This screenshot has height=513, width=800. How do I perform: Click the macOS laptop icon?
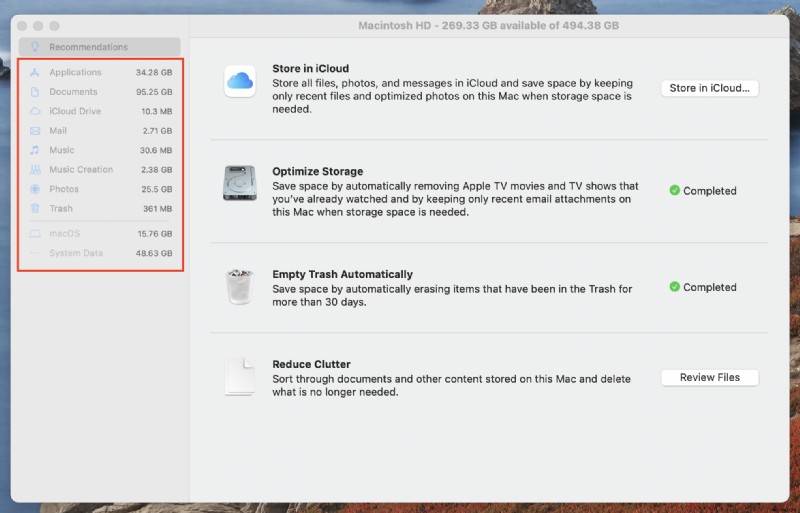35,234
